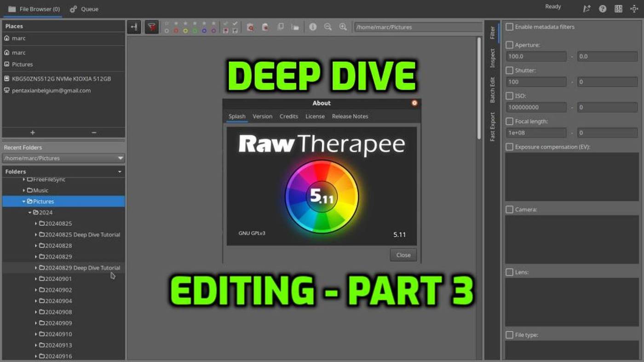Toggle file info overlay icon

pyautogui.click(x=313, y=27)
